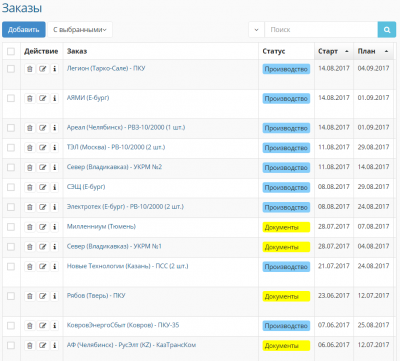Open the АФ (Челябинск) - РусЭлт (KZ) link
The image size is (400, 361).
131,345
